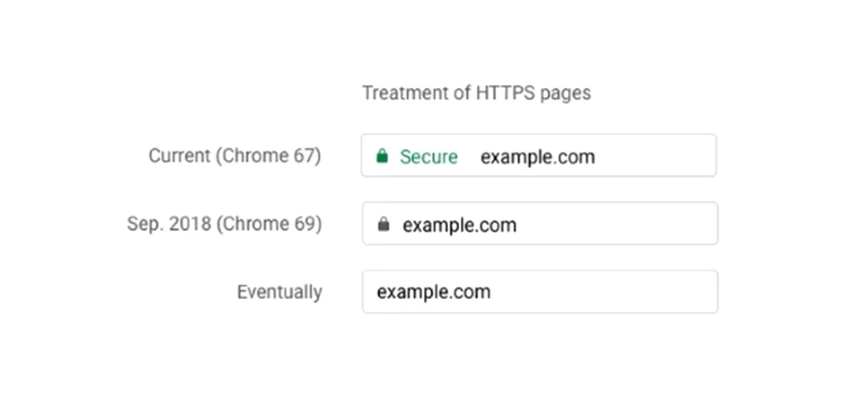Click the (Chrome 67) text in row label
The width and height of the screenshot is (868, 418).
268,156
